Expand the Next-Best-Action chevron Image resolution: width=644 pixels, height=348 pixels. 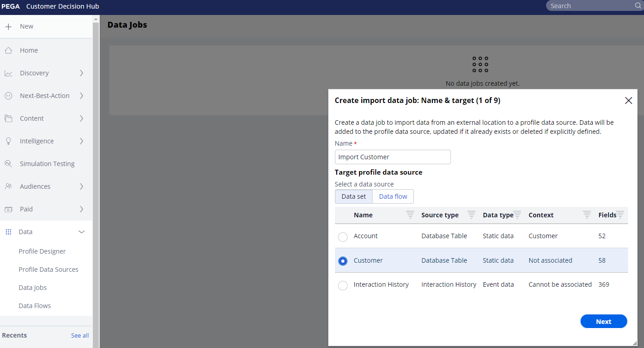[x=82, y=96]
